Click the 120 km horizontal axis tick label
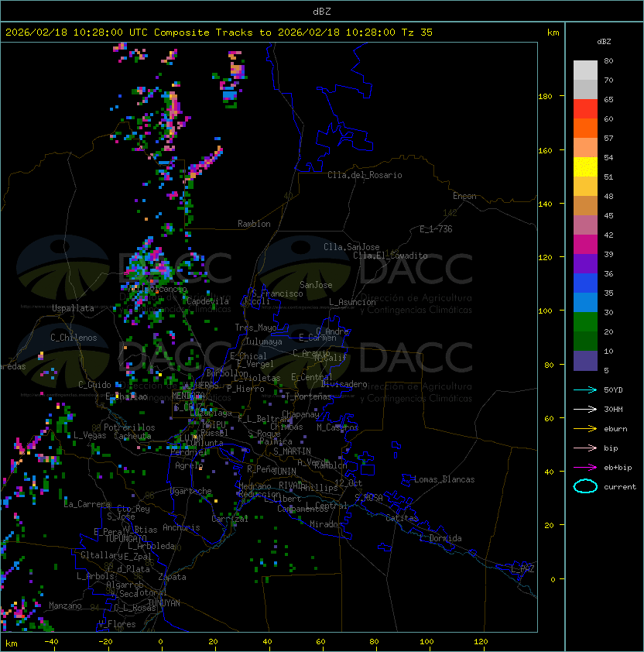644x652 pixels. (481, 642)
